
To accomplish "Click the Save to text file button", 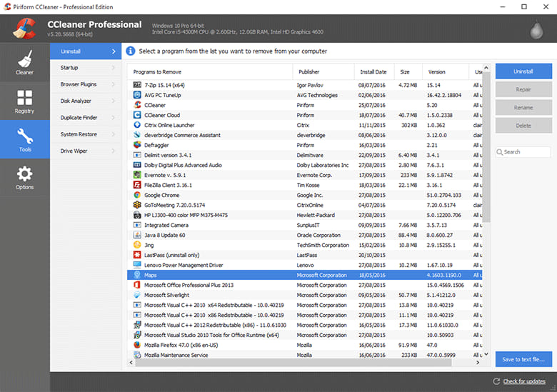I will (x=523, y=359).
